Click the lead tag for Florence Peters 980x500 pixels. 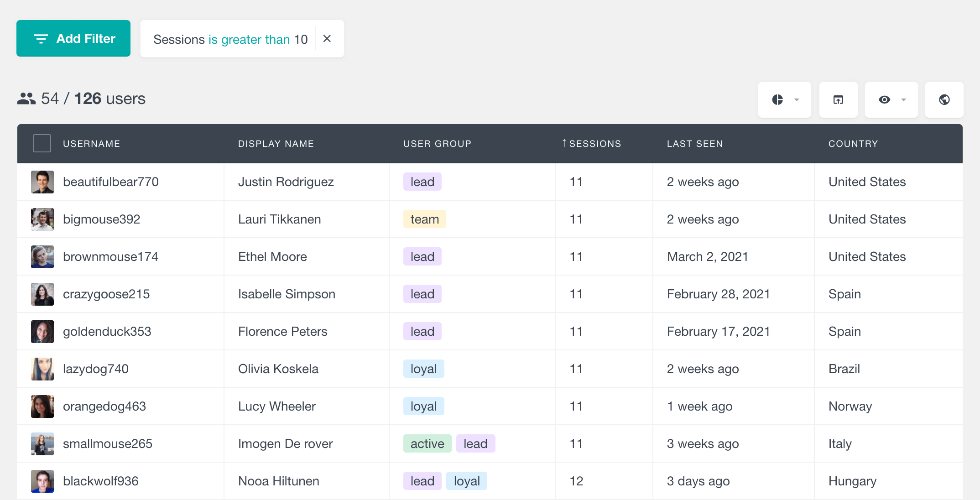422,331
